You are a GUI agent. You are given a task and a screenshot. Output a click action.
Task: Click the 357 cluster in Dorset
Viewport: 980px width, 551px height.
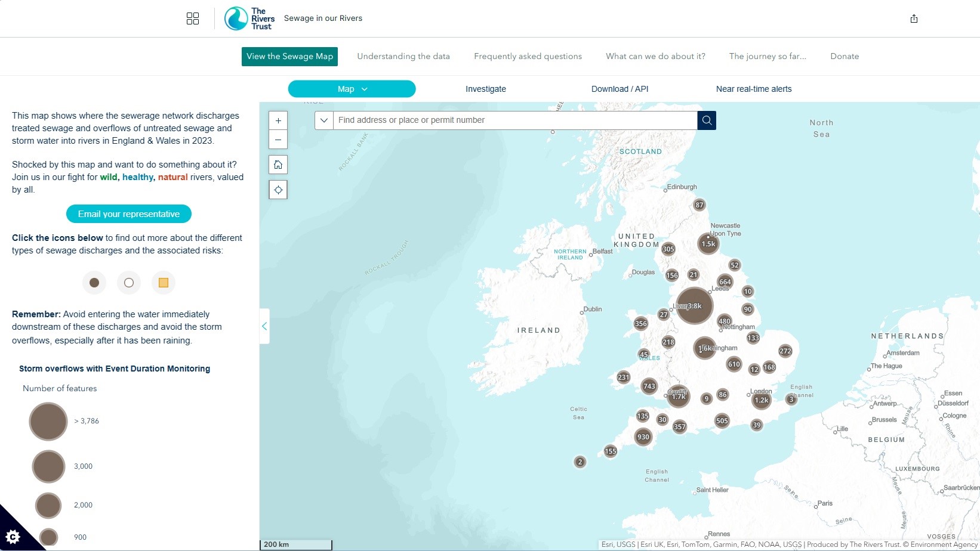(680, 426)
